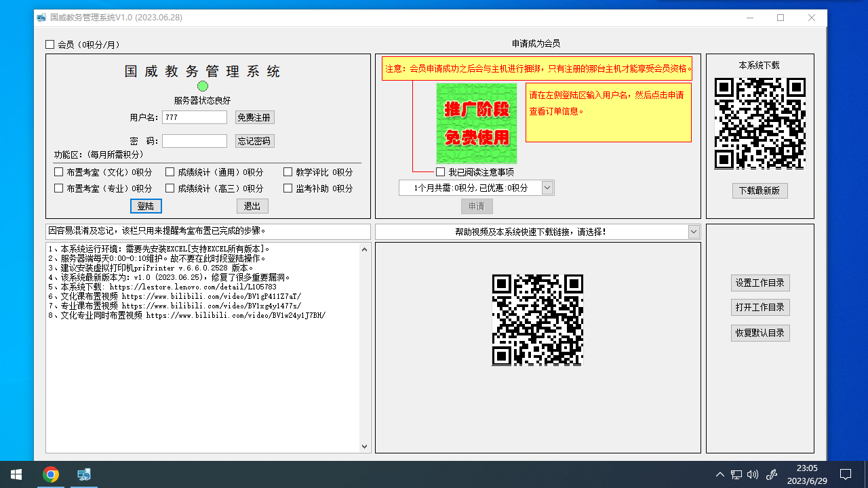Viewport: 868px width, 488px height.
Task: Enable the 会员 membership checkbox
Action: pos(50,45)
